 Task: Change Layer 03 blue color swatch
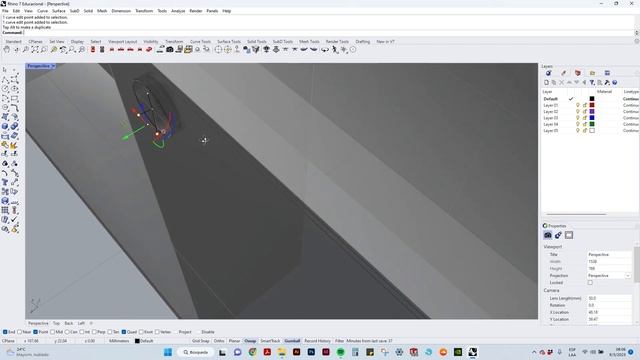(x=592, y=118)
